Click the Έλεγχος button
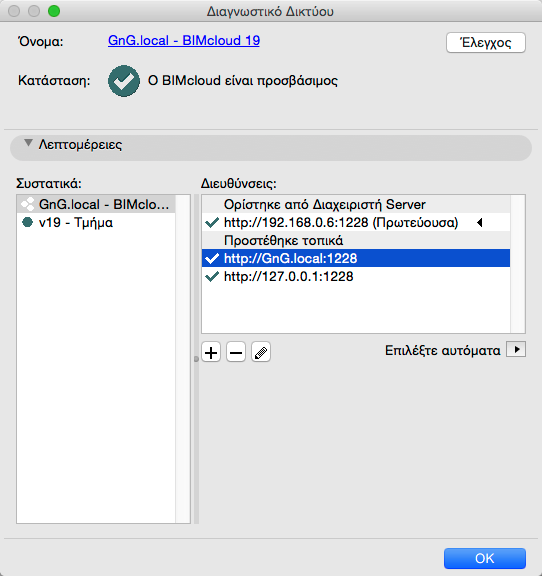 [486, 43]
